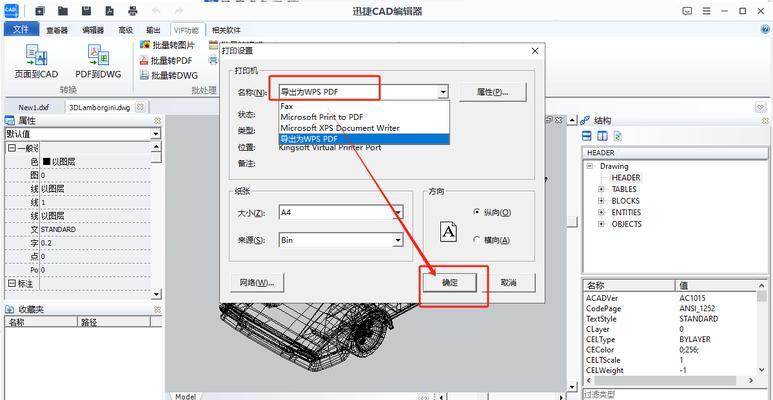The width and height of the screenshot is (773, 400).
Task: Close the 打印设置 dialog with X
Action: point(535,51)
